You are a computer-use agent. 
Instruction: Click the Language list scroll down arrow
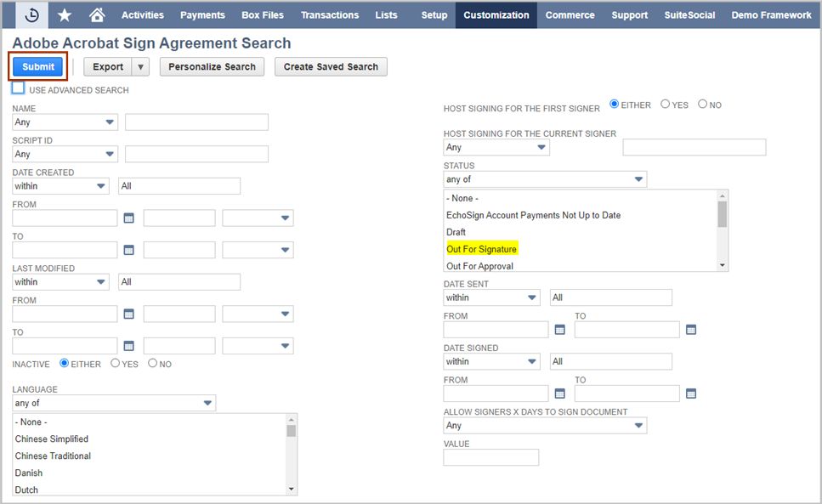pyautogui.click(x=292, y=490)
